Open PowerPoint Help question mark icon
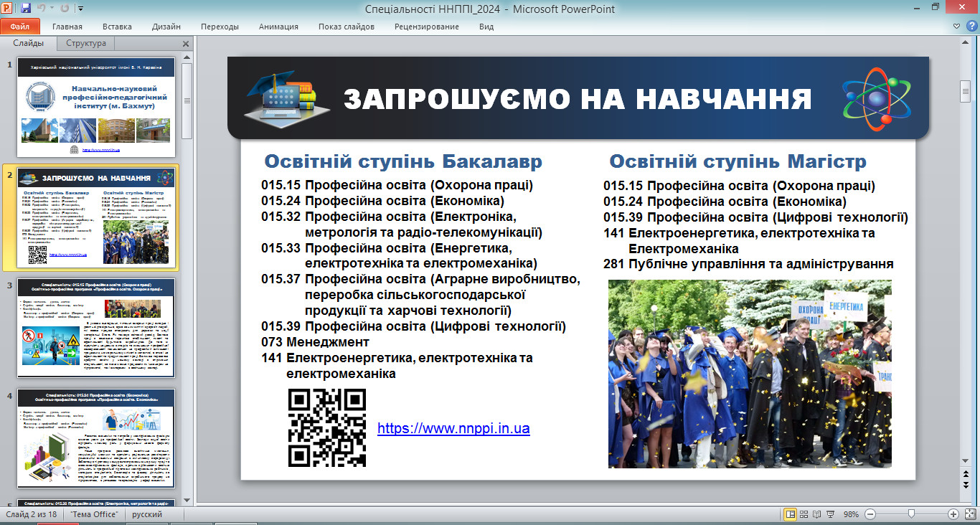Viewport: 980px width, 525px height. (x=971, y=26)
